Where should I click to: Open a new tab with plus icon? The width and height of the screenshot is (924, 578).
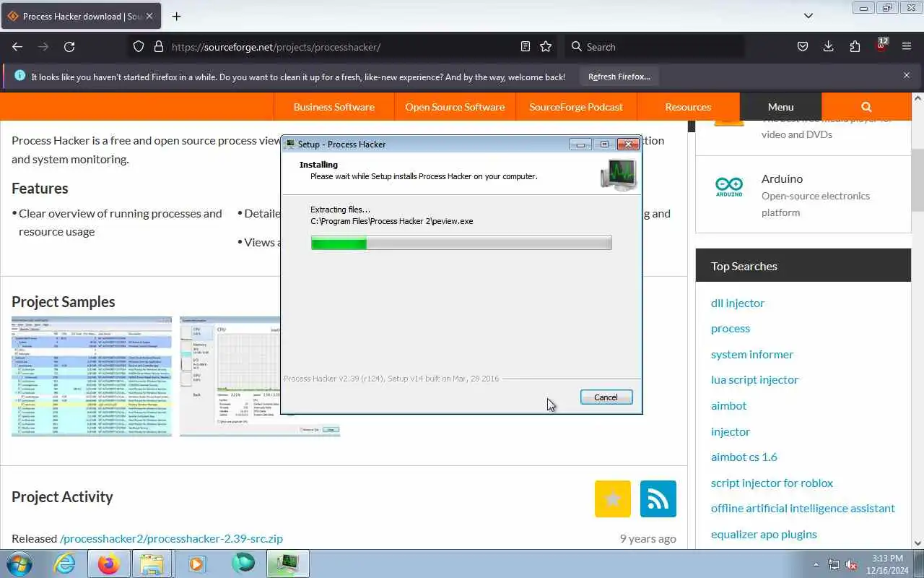(176, 16)
